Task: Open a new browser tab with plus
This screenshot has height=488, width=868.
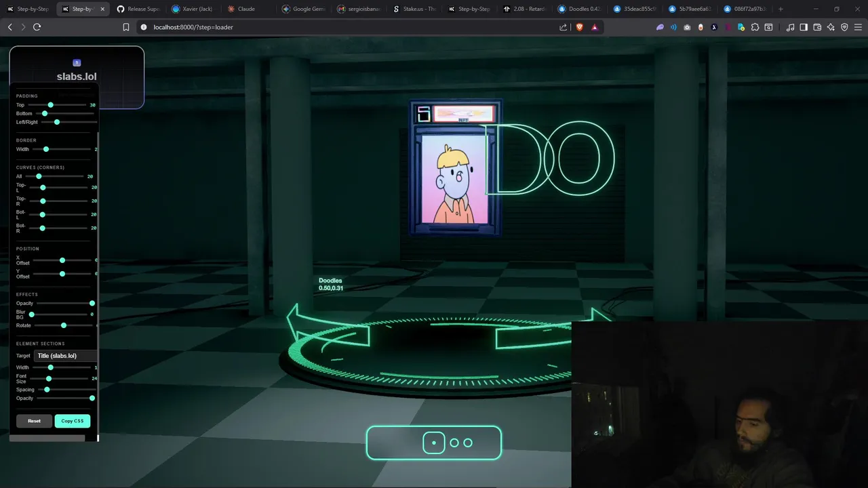Action: click(x=781, y=9)
